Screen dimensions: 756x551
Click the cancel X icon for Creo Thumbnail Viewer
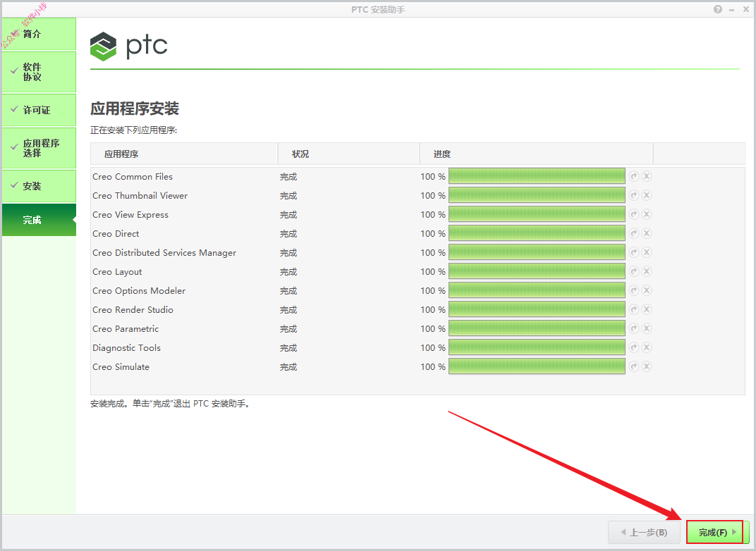(647, 195)
